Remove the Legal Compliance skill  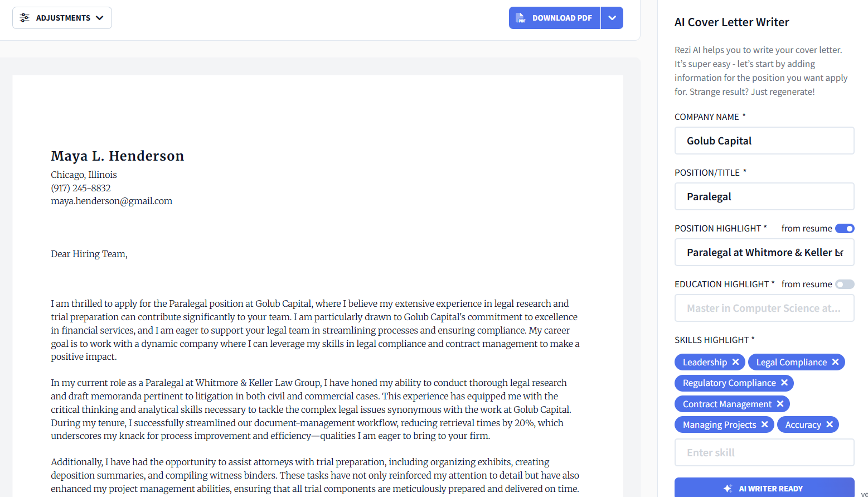click(x=836, y=361)
